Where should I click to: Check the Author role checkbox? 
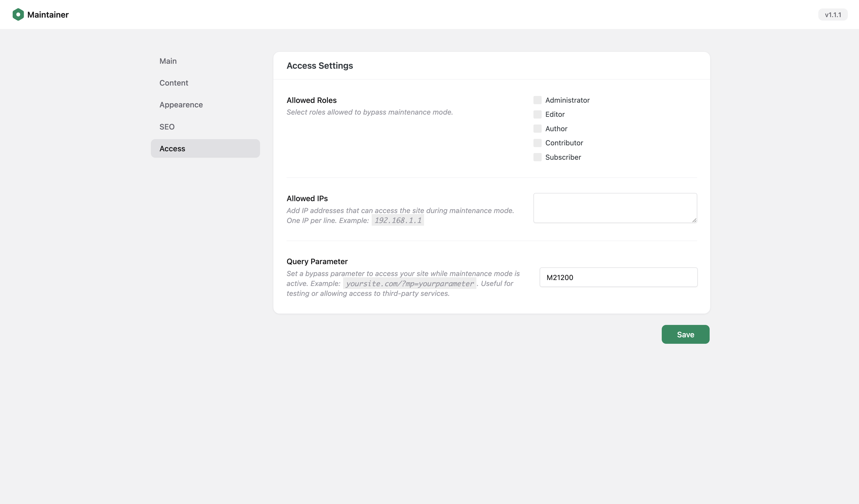tap(537, 128)
